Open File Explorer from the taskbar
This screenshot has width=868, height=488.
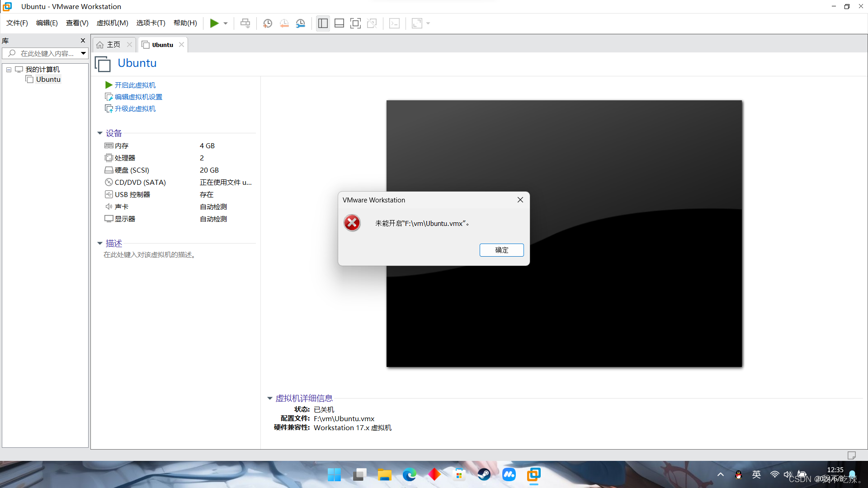[385, 474]
